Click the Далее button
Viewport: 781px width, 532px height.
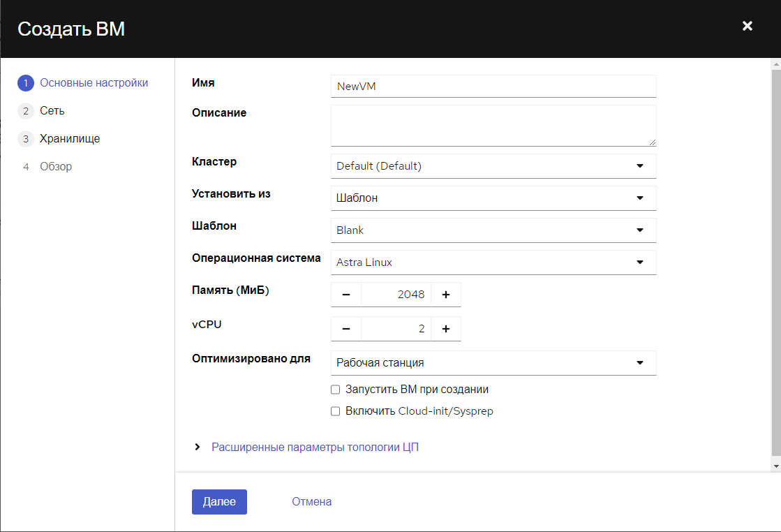(x=219, y=501)
